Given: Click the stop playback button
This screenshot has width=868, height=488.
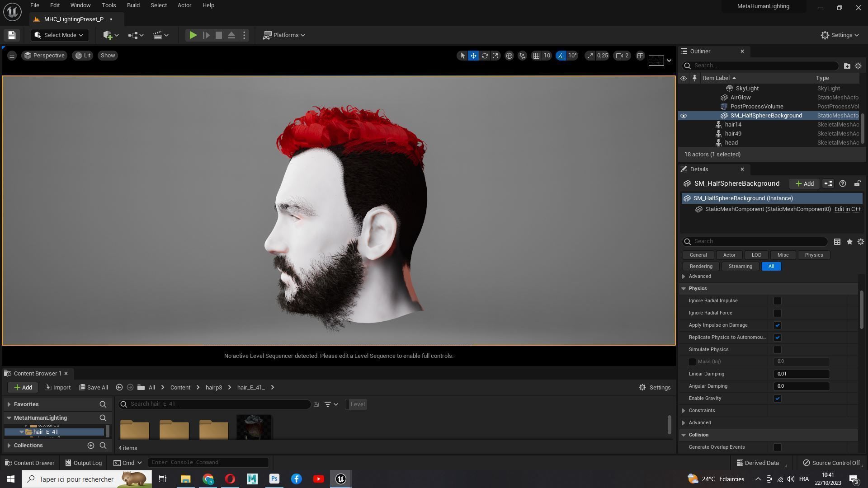Looking at the screenshot, I should point(219,35).
